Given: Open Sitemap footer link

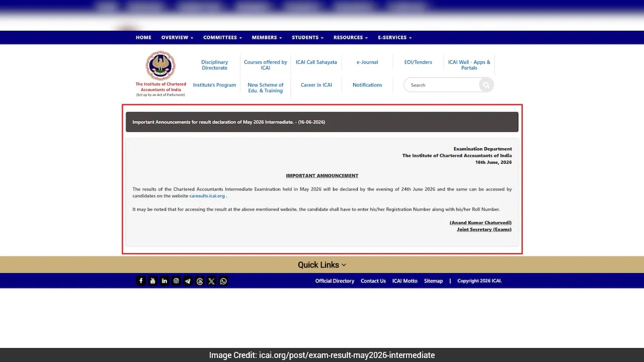Looking at the screenshot, I should coord(433,281).
